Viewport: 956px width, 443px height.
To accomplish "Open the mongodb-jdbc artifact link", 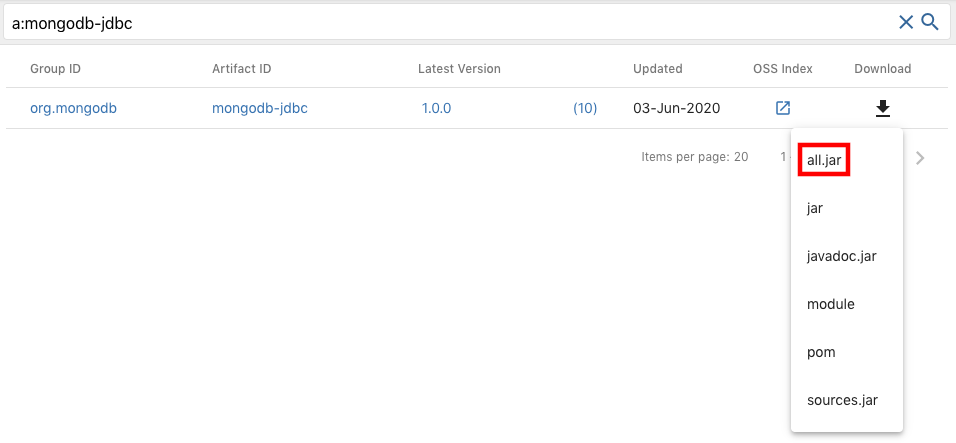I will (260, 108).
